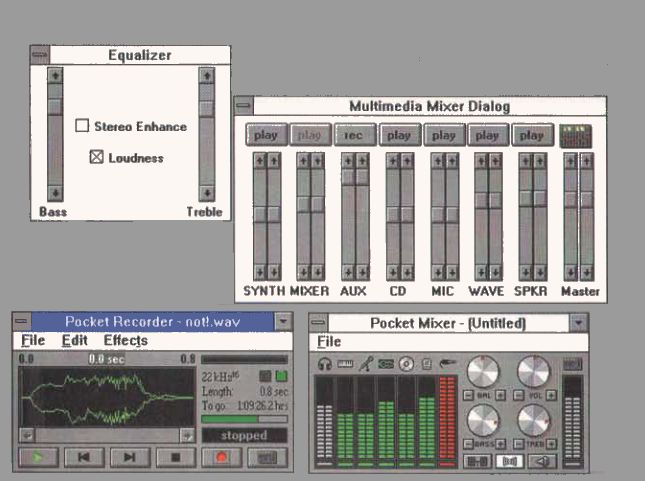645x481 pixels.
Task: Click the Treble slider thumb in Equalizer
Action: [x=207, y=109]
